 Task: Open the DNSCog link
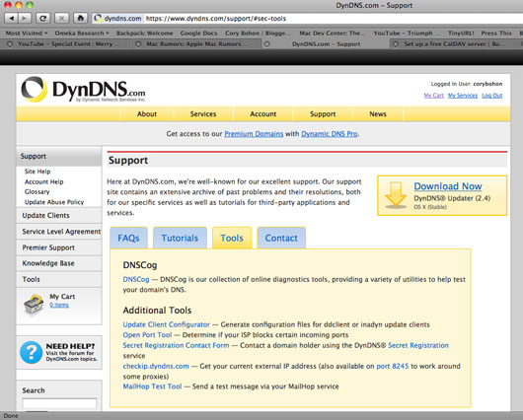point(136,279)
